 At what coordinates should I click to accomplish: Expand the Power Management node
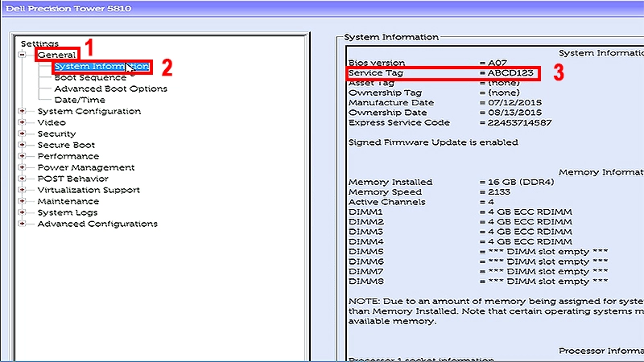[23, 167]
